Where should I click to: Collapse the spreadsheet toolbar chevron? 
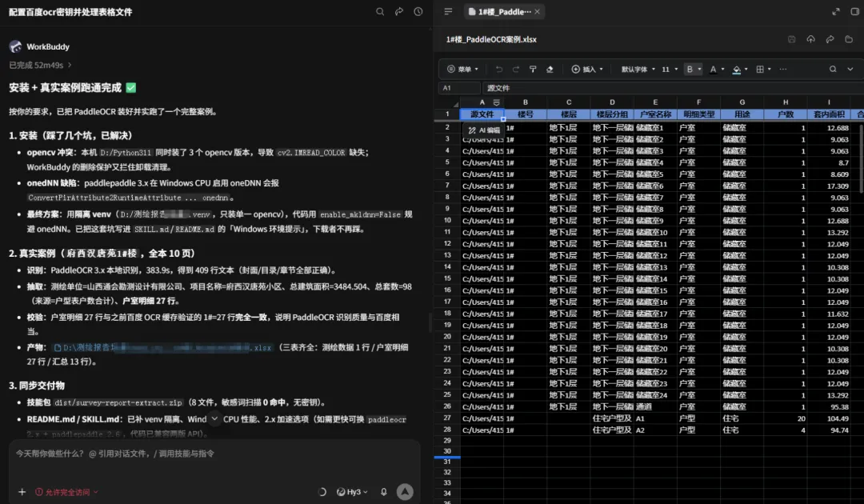click(850, 69)
